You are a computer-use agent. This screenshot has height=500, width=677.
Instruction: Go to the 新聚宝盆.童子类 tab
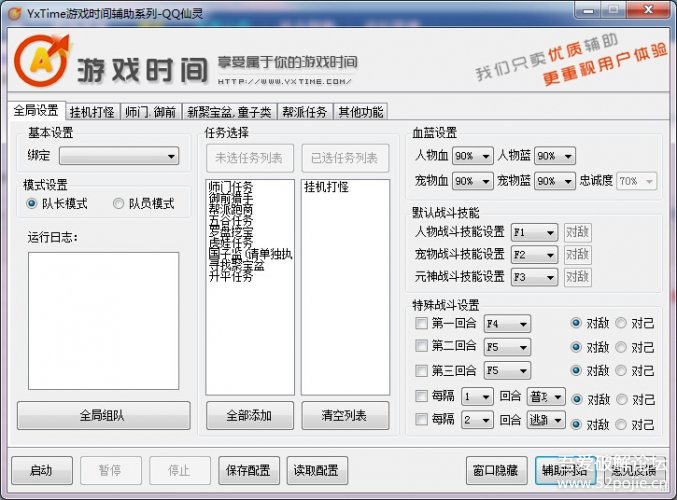point(229,112)
